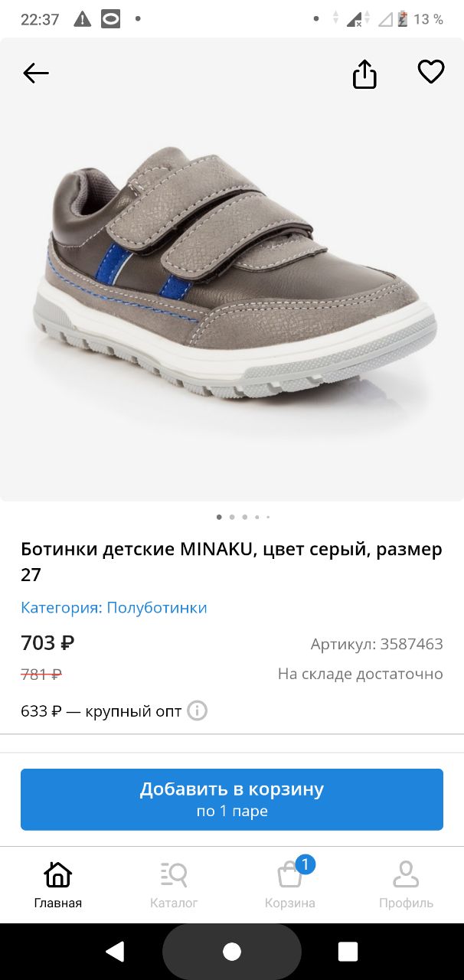Tap the back arrow icon

click(36, 73)
